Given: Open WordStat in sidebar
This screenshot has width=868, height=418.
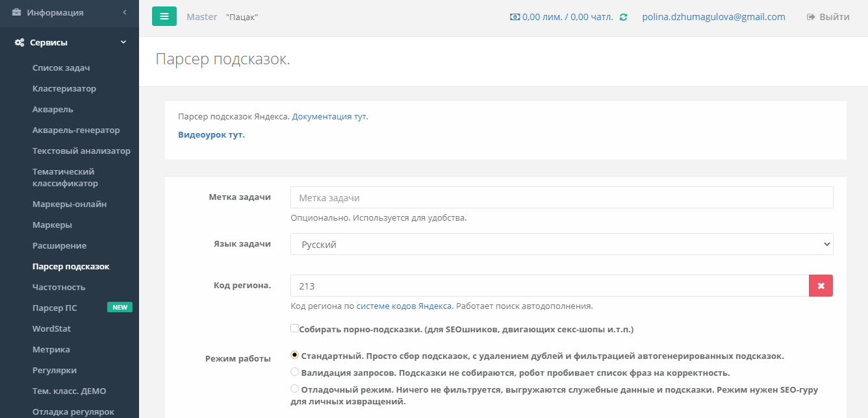Looking at the screenshot, I should click(51, 329).
